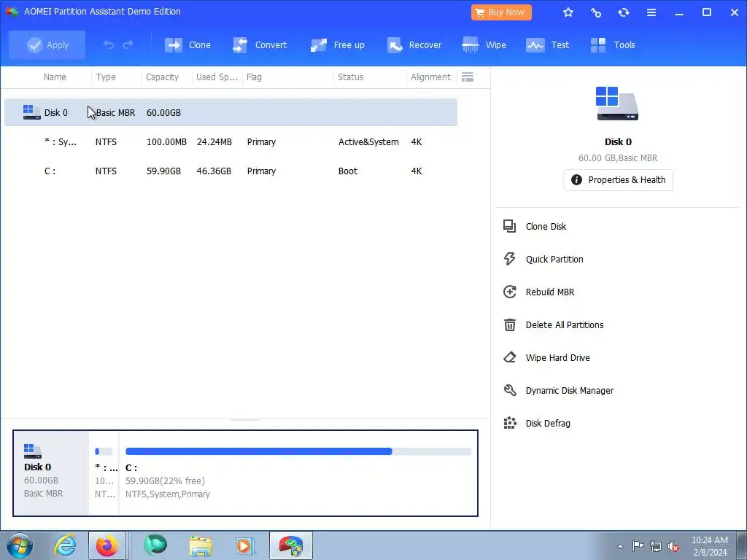Select the Disk 0 row in the list
This screenshot has width=747, height=560.
pyautogui.click(x=231, y=112)
